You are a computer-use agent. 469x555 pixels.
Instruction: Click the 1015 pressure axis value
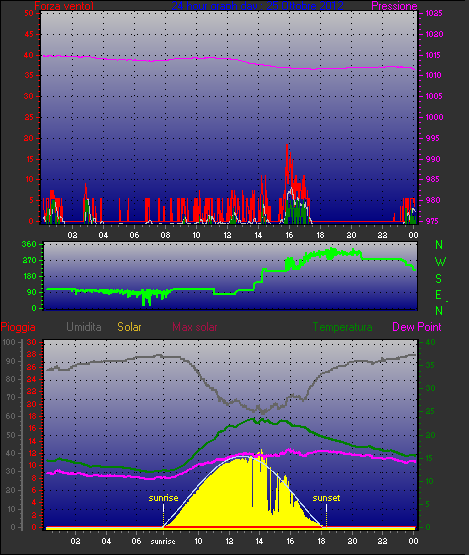click(434, 55)
